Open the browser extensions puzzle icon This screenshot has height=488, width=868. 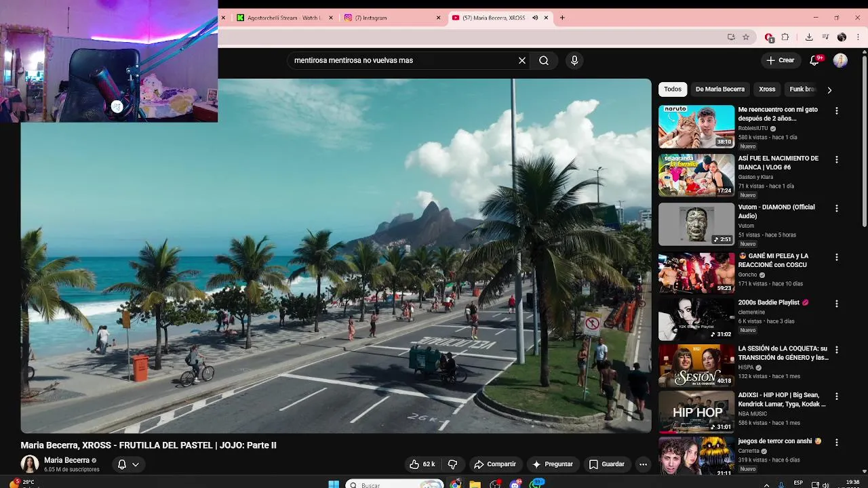pos(785,37)
